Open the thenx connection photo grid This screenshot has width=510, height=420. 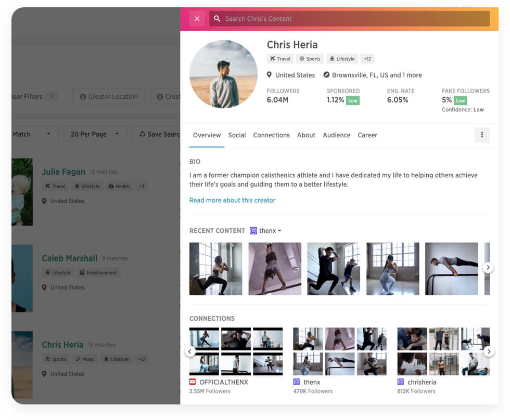pos(339,351)
